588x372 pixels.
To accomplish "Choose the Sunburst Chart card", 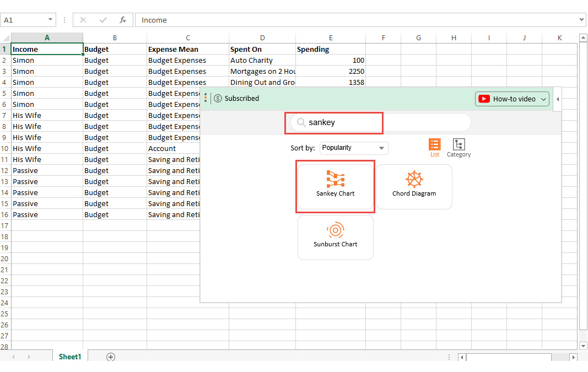I will point(335,237).
